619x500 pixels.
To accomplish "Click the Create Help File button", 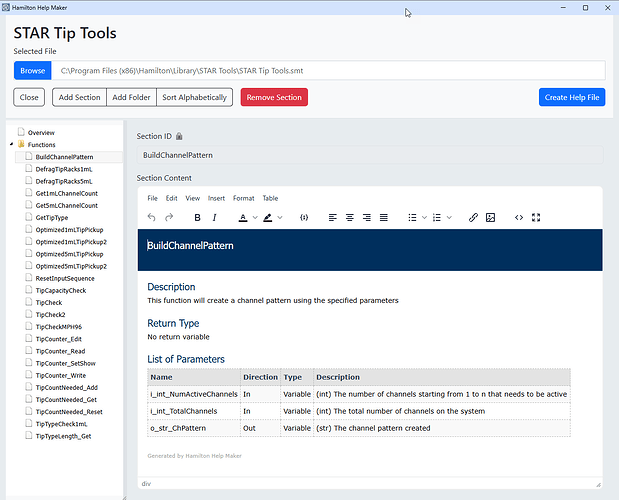I will (572, 97).
